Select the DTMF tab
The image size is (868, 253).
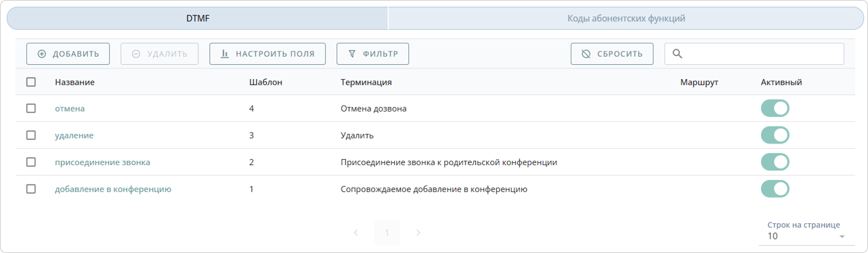click(198, 18)
